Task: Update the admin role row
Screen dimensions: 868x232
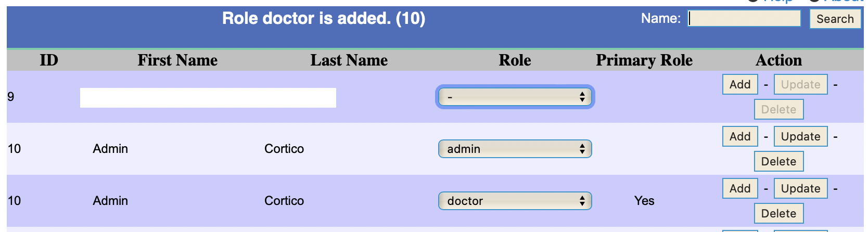Action: [800, 136]
